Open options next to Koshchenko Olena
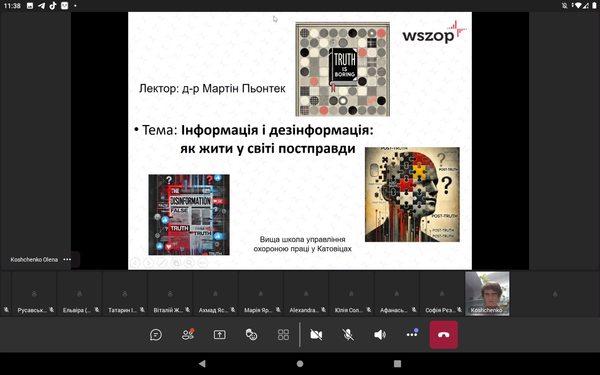Screen dimensions: 600x375 (x=67, y=259)
